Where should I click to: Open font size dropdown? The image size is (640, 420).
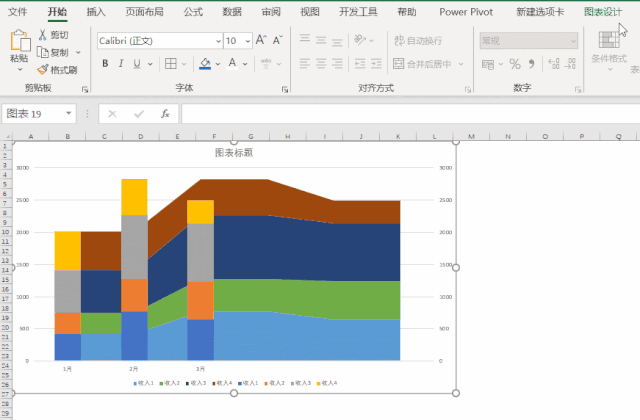[x=248, y=41]
